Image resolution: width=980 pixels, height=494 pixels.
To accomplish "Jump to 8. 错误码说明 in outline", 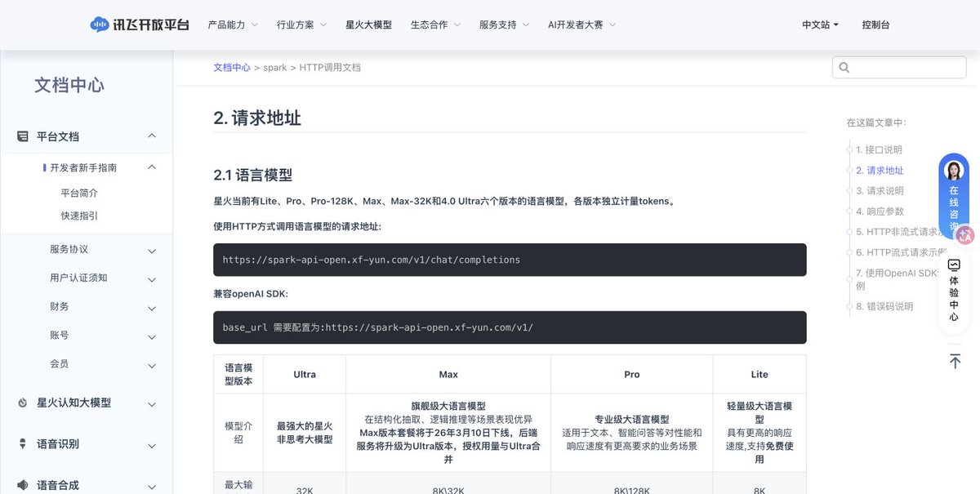I will pyautogui.click(x=884, y=306).
